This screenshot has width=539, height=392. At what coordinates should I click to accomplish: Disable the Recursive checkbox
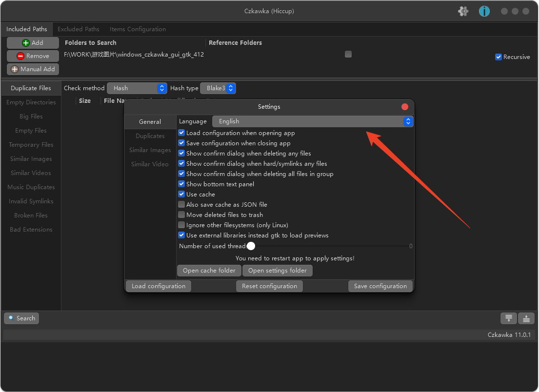point(499,57)
